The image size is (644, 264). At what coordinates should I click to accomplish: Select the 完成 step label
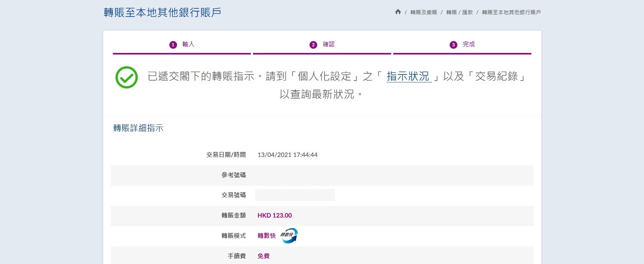pos(469,45)
